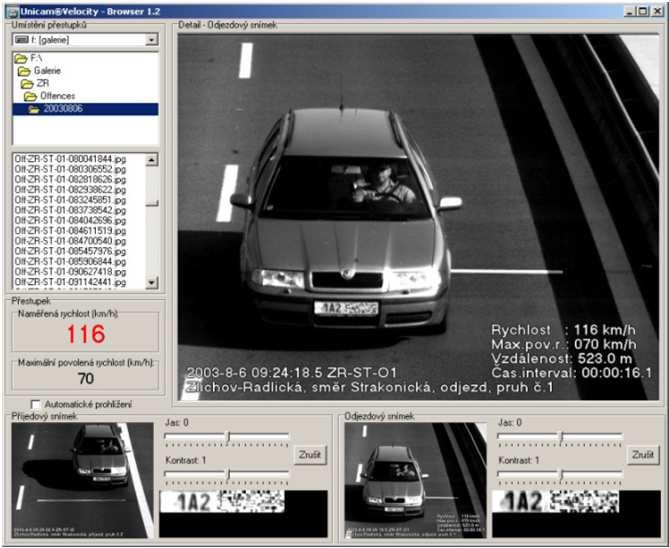Select file Off-ZR-ST-01-090627418.jpg

tap(70, 272)
